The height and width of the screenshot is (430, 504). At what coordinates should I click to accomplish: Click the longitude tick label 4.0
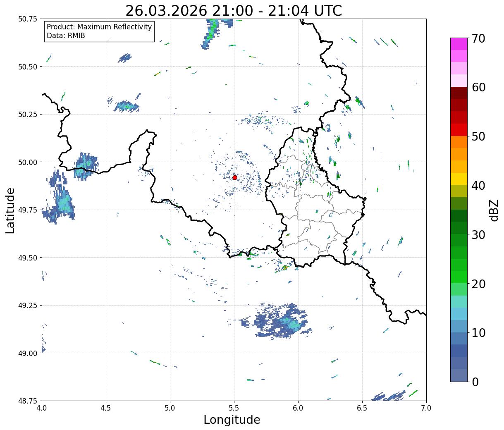click(x=42, y=408)
